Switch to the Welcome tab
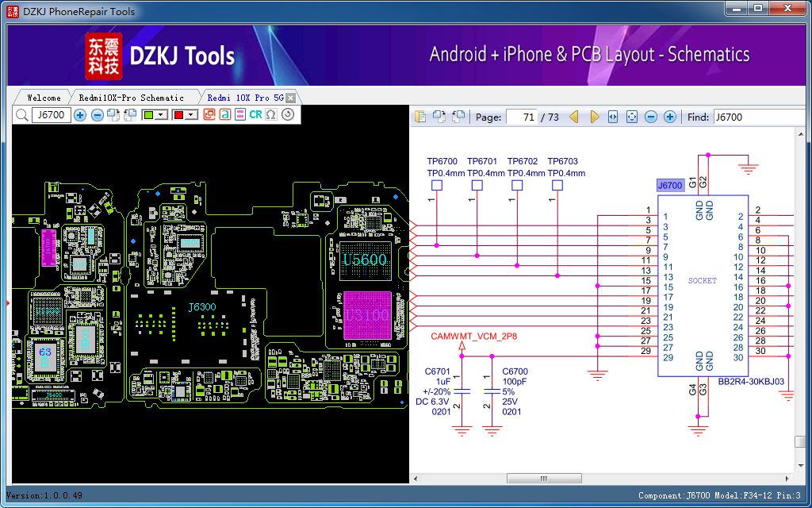The width and height of the screenshot is (812, 508). tap(44, 98)
